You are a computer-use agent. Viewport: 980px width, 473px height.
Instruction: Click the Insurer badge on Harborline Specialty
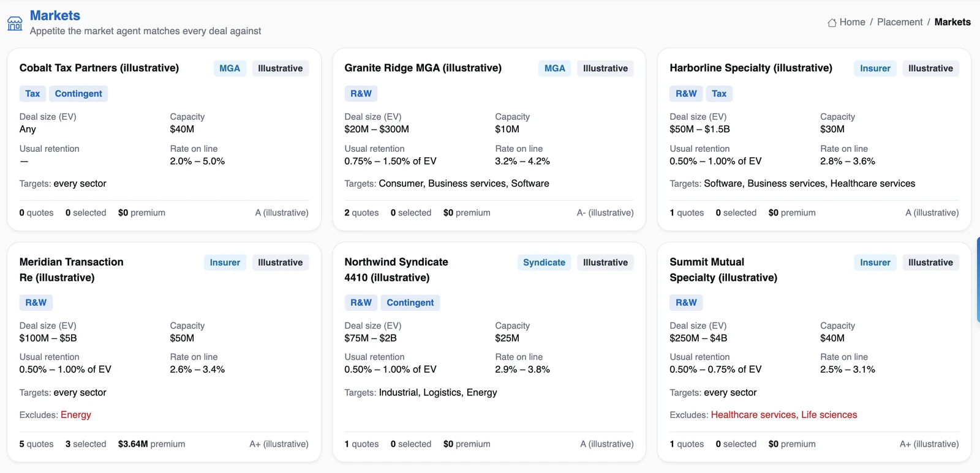pyautogui.click(x=875, y=69)
